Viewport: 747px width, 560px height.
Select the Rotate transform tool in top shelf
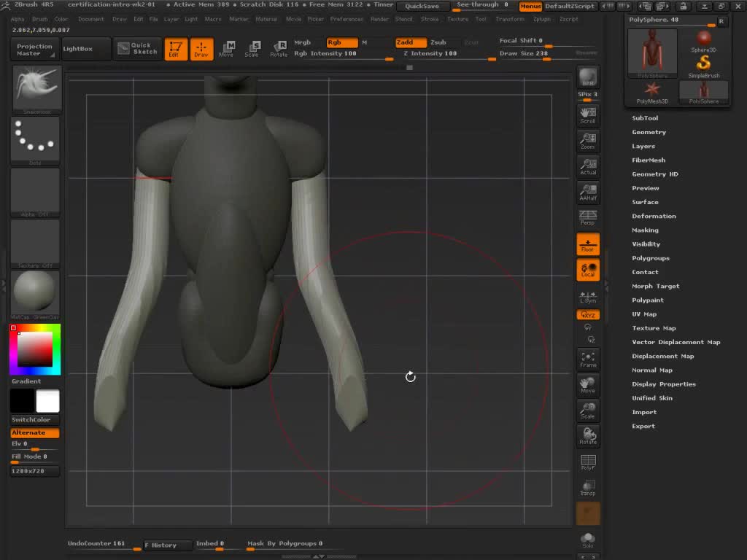tap(279, 49)
